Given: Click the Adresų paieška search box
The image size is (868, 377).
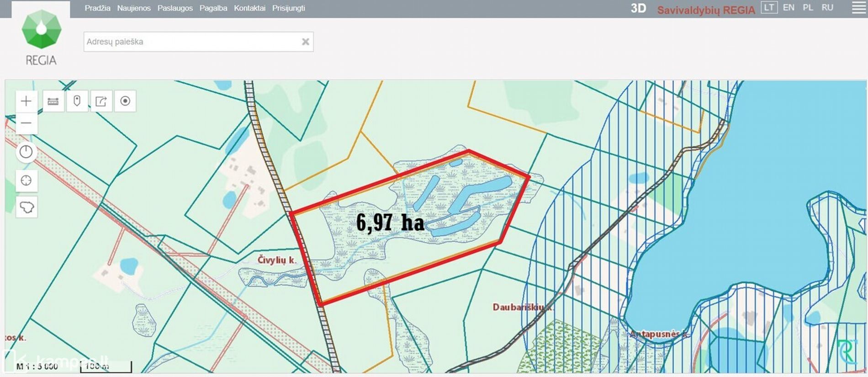Looking at the screenshot, I should click(192, 42).
